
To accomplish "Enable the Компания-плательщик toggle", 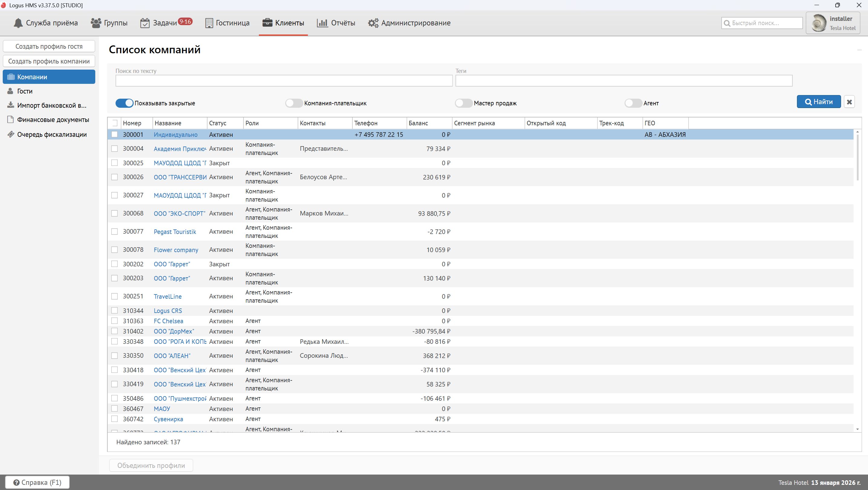I will point(294,103).
